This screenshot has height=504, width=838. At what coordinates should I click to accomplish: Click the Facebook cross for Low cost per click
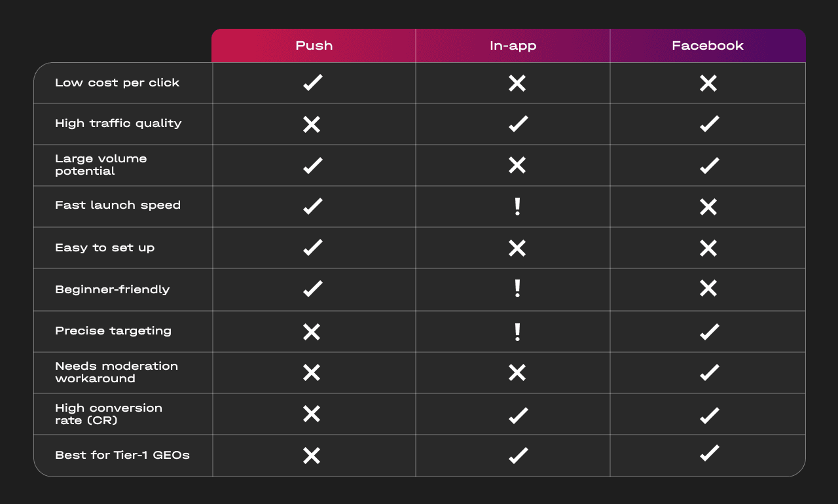(708, 83)
